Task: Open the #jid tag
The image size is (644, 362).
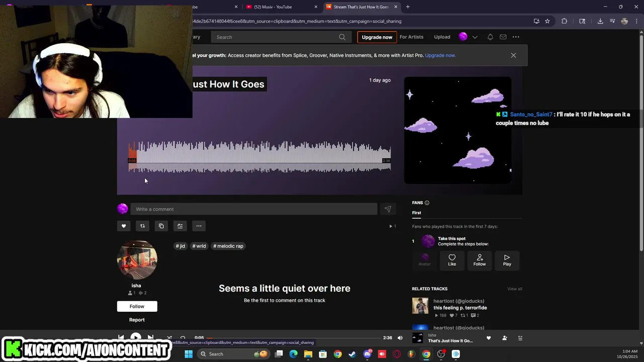Action: coord(180,246)
